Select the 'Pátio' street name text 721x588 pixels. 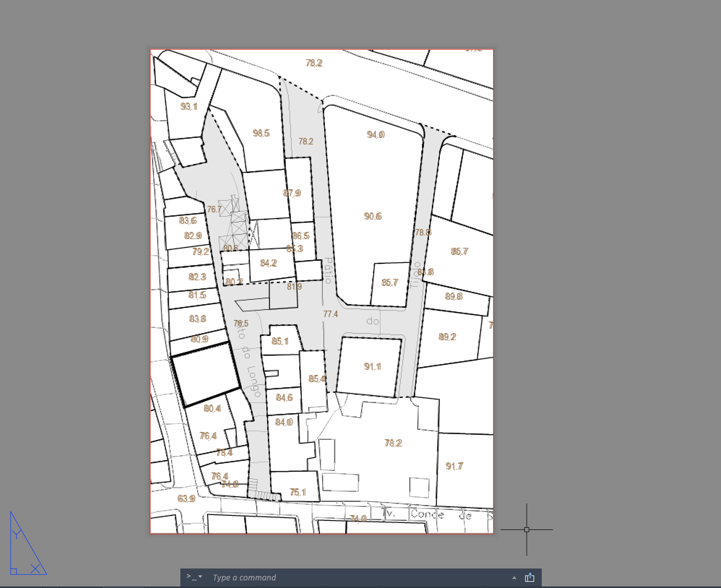328,271
